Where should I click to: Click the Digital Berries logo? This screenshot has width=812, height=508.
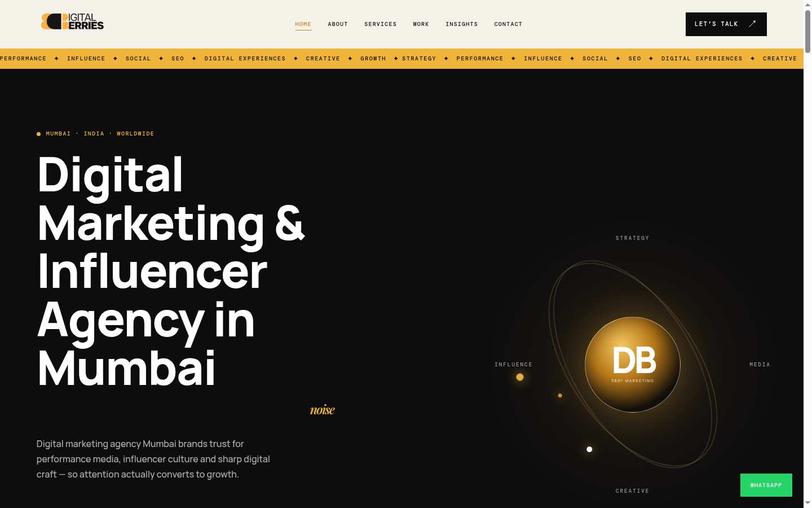[72, 21]
